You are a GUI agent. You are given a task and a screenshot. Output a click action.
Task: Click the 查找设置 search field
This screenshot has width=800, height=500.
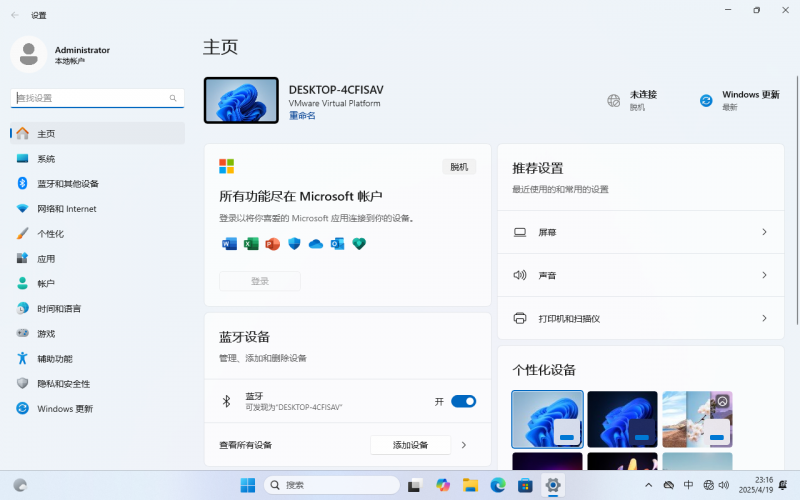(x=97, y=98)
